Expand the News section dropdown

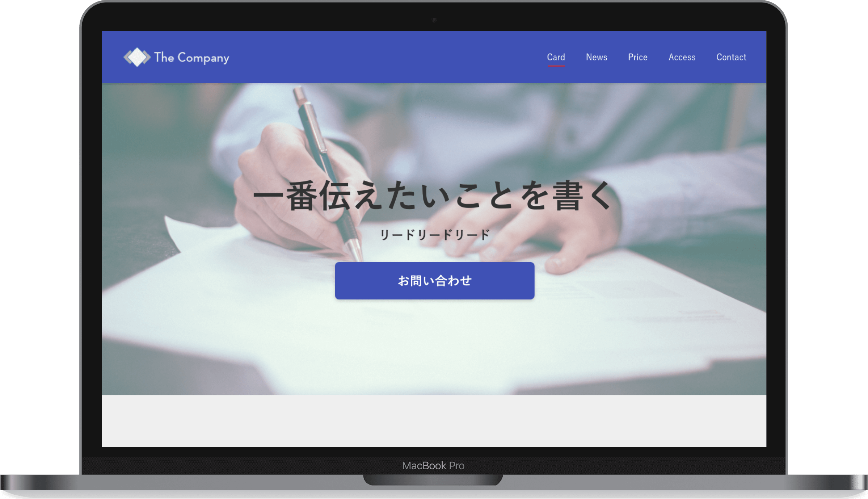pos(597,57)
